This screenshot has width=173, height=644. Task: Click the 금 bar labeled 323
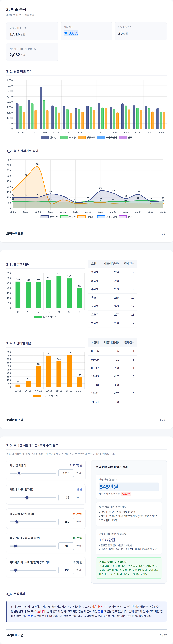coord(59,292)
